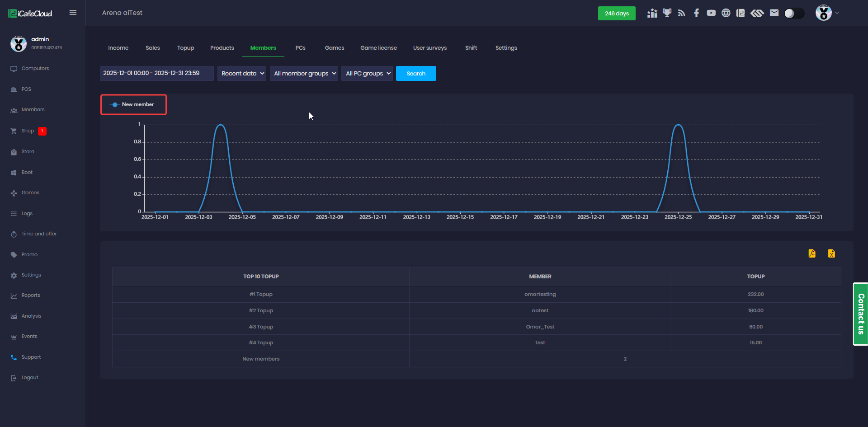
Task: Click the date range input field
Action: click(156, 74)
